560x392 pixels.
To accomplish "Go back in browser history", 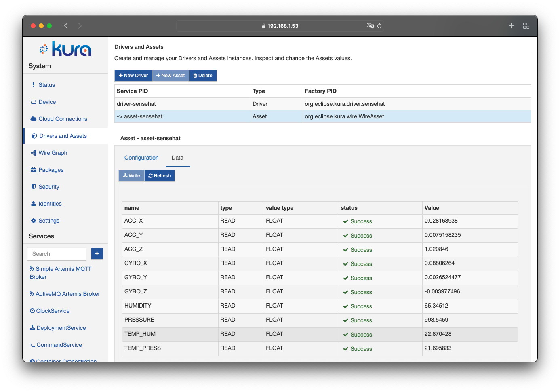I will point(66,26).
